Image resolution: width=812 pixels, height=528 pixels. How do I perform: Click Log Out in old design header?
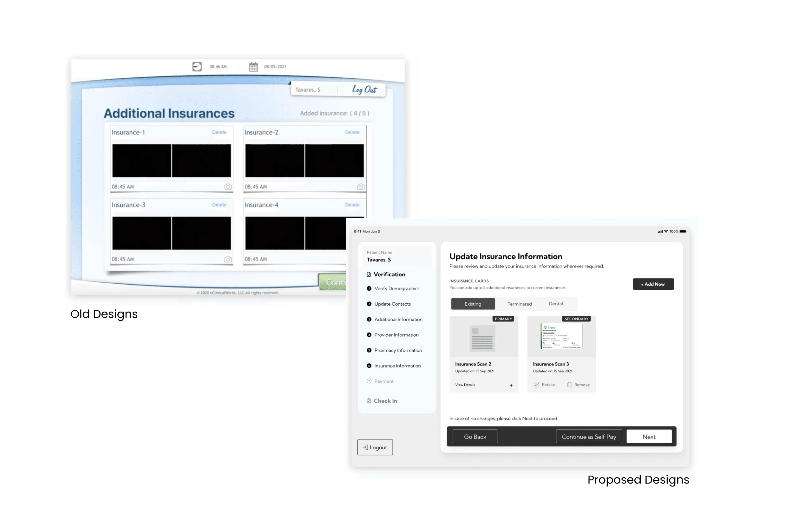(x=364, y=89)
